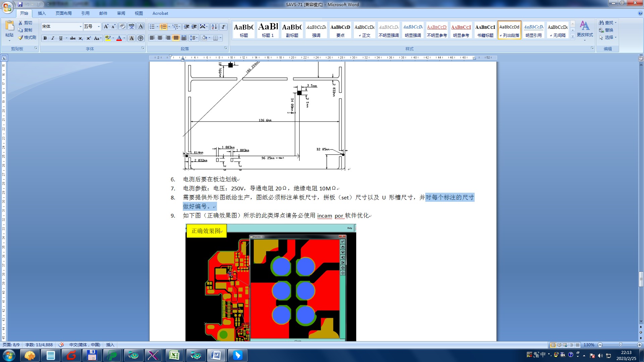Open the font name 宋体 dropdown
Image resolution: width=644 pixels, height=362 pixels.
pyautogui.click(x=80, y=27)
